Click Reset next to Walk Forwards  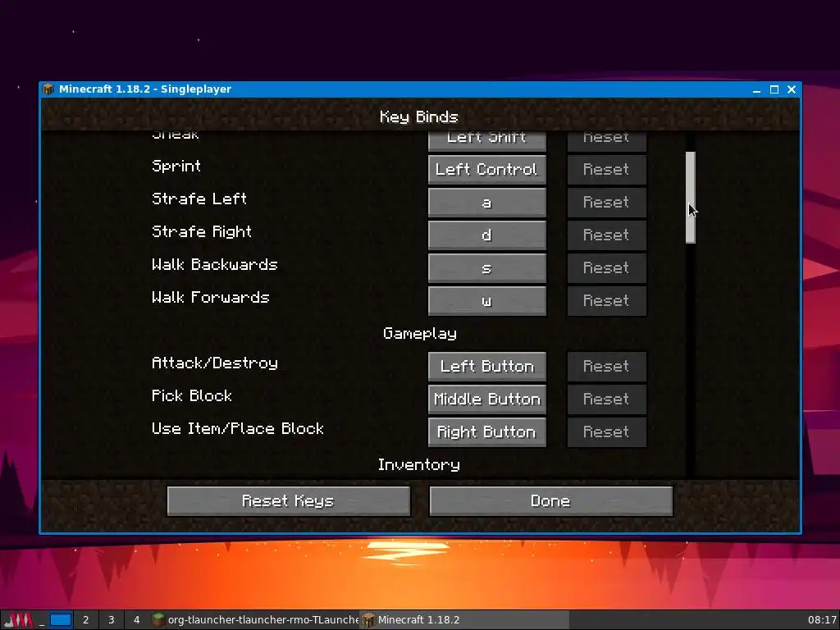click(x=606, y=300)
